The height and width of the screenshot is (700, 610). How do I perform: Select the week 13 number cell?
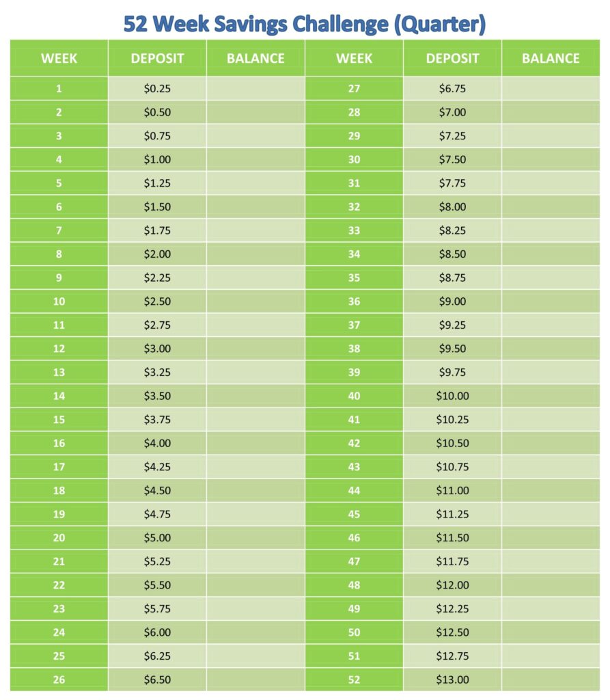pyautogui.click(x=59, y=373)
